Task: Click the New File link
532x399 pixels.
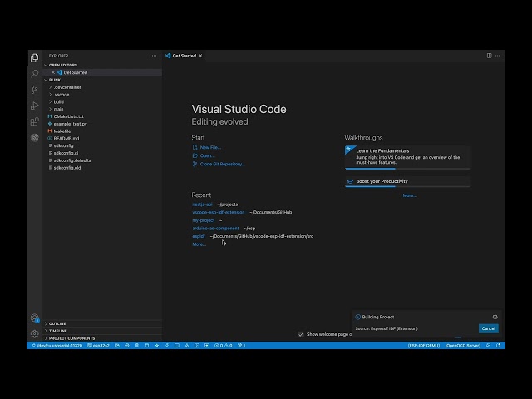Action: (207, 147)
